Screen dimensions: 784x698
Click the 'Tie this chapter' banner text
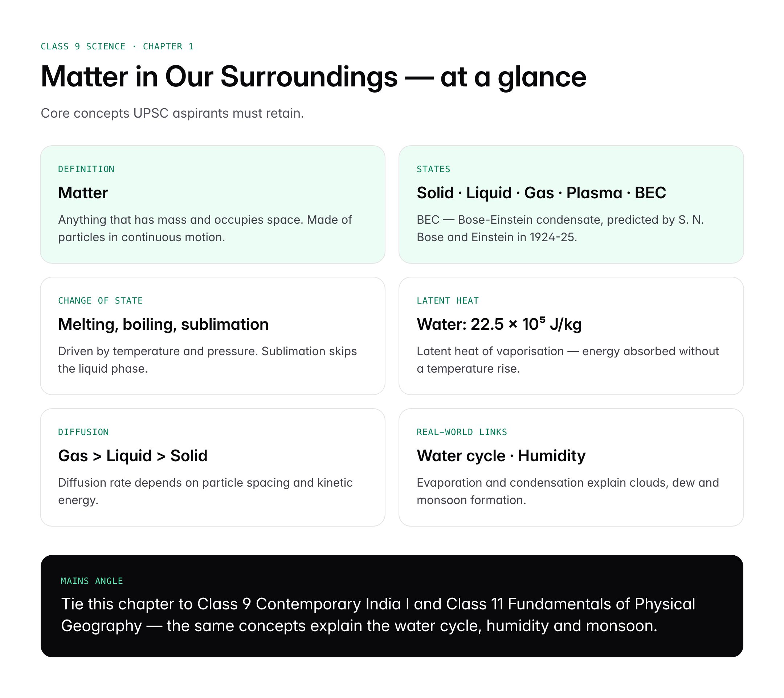[x=378, y=615]
